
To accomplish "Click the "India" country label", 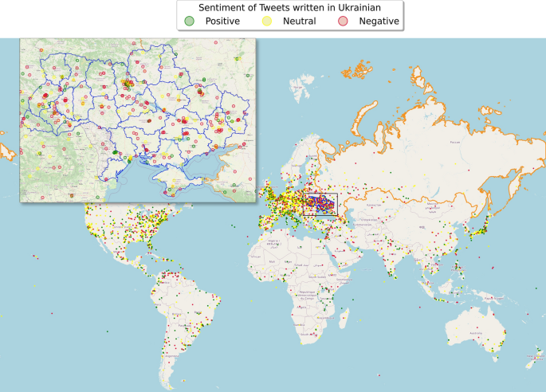I will click(x=392, y=254).
